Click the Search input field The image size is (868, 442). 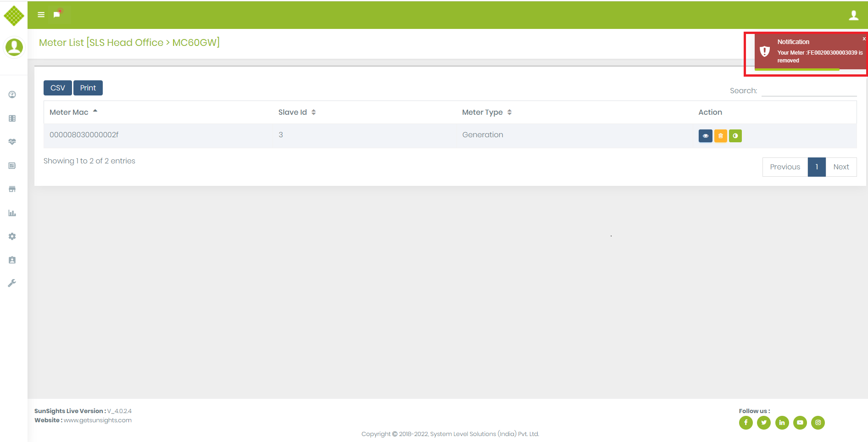(x=809, y=90)
